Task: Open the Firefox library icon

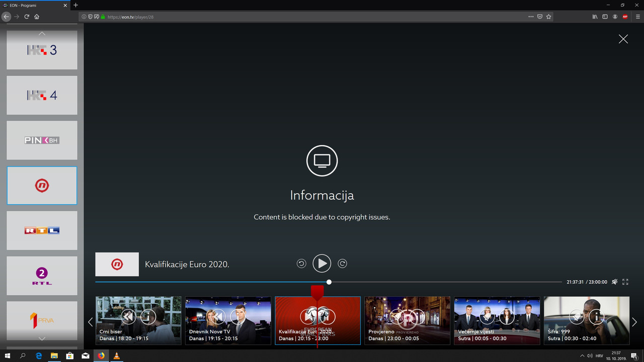Action: point(595,17)
